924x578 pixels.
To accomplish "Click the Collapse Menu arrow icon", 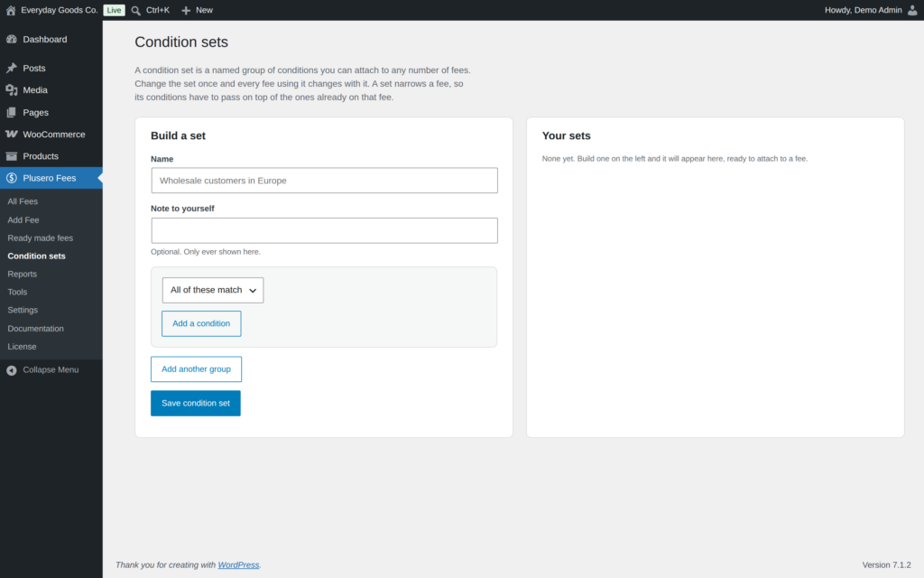I will tap(11, 369).
